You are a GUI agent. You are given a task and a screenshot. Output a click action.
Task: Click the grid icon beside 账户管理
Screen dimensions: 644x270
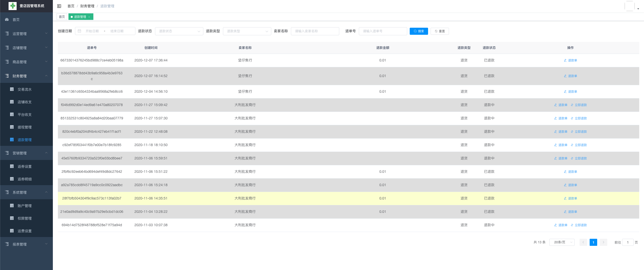(12, 206)
